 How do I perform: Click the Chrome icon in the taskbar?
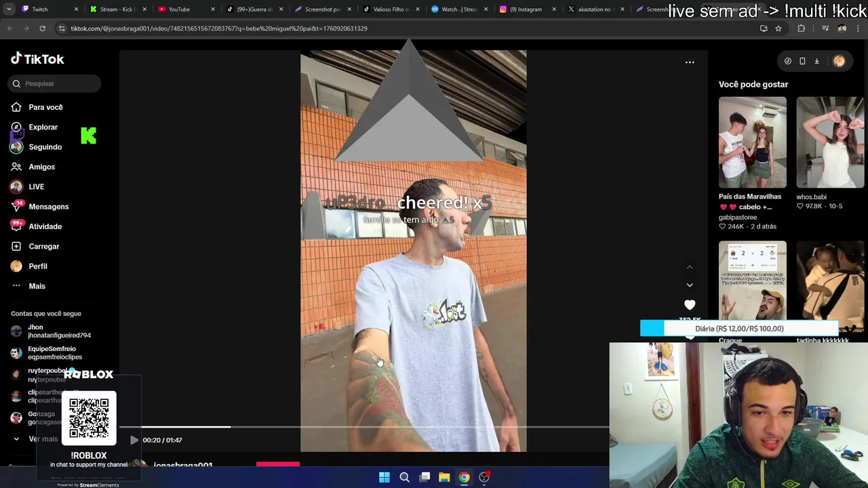[x=464, y=477]
